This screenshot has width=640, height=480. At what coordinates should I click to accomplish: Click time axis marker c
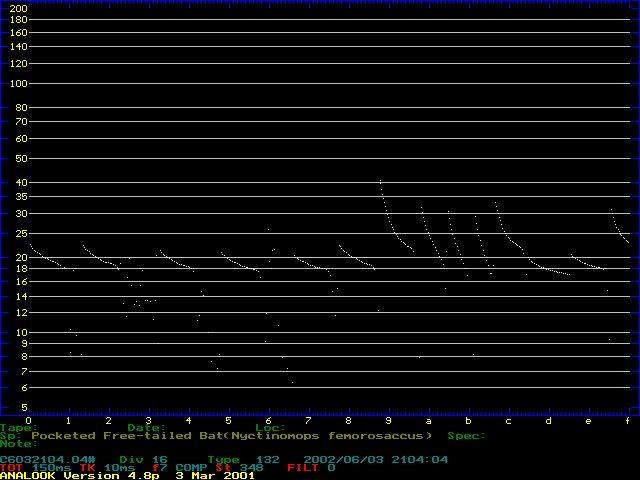pos(508,420)
